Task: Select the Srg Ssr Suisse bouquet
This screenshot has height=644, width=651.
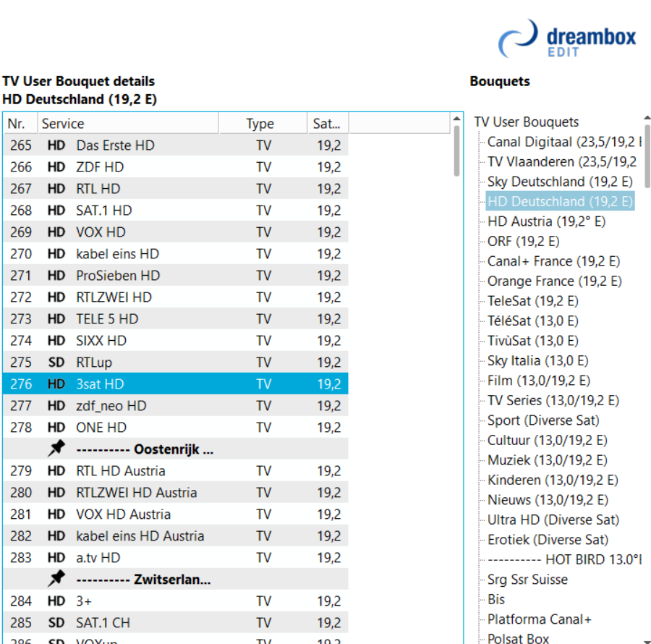Action: (527, 579)
